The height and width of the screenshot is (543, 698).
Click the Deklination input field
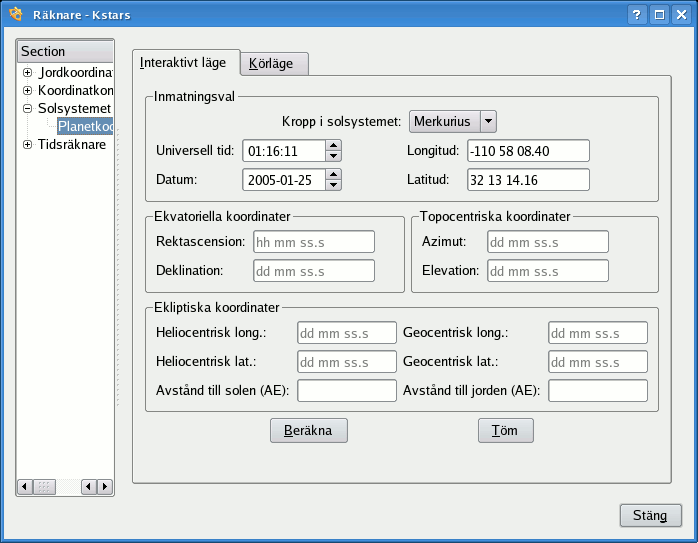click(x=314, y=271)
